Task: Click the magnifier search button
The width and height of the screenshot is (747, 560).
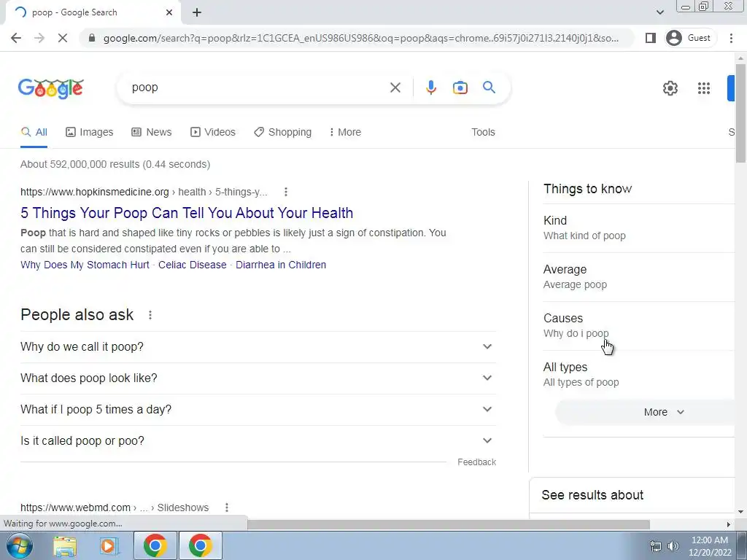Action: [489, 87]
